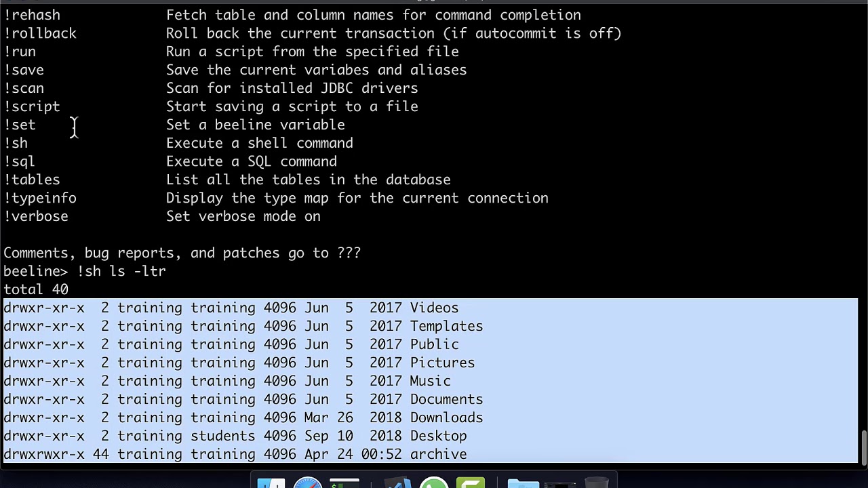This screenshot has height=488, width=868.
Task: Click the !typeinfo command text
Action: click(40, 198)
